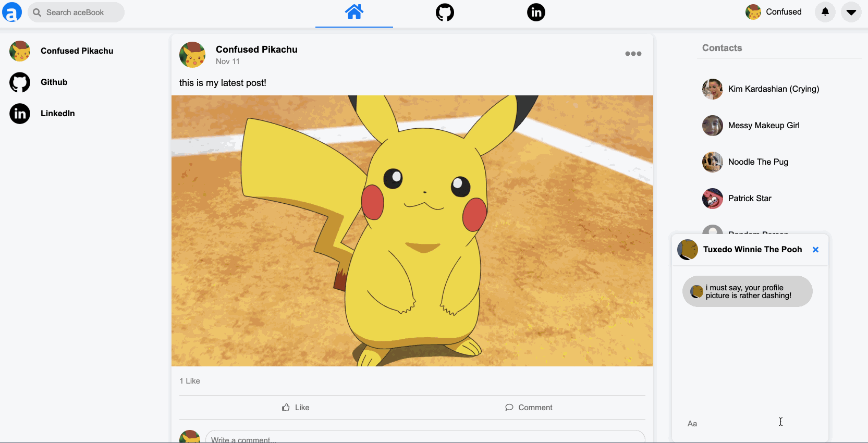Open notifications bell
The height and width of the screenshot is (443, 868).
[825, 12]
